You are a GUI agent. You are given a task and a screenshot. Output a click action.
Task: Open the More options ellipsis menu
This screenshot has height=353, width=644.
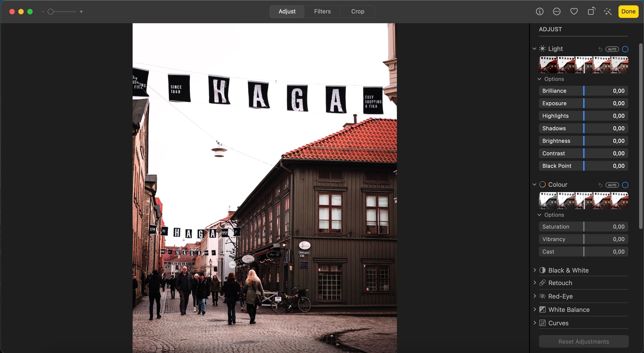coord(557,11)
